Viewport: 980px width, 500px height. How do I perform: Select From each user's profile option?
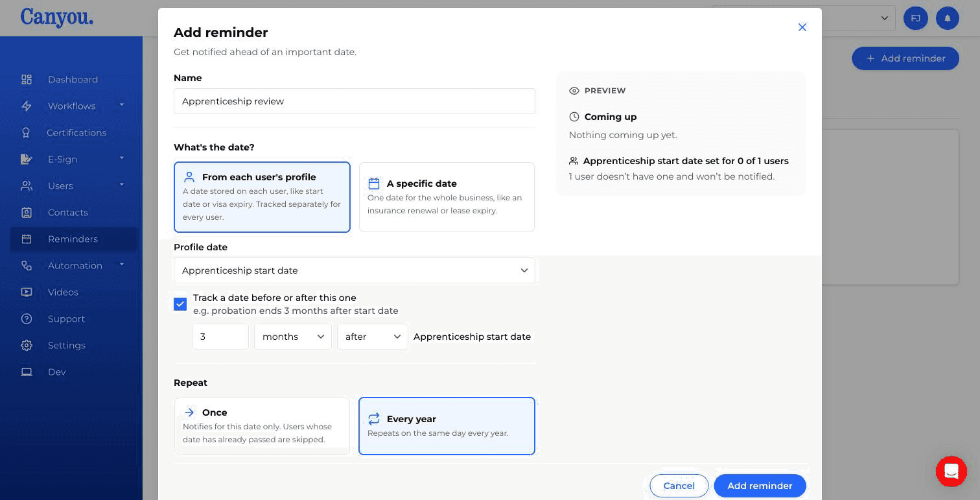point(262,197)
